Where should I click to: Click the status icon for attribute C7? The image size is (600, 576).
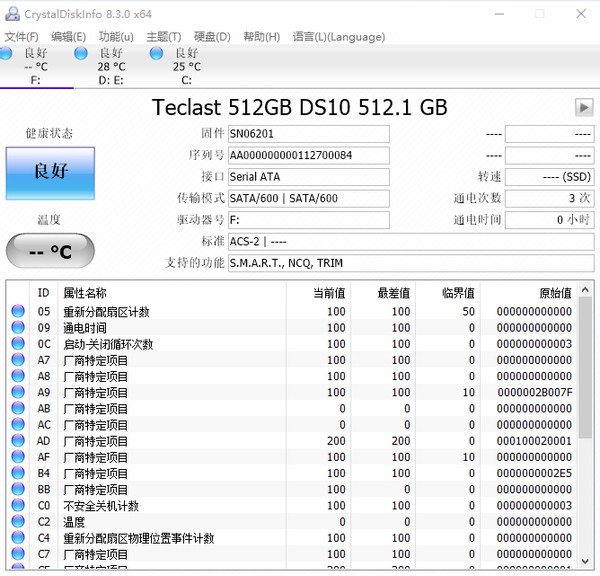(x=18, y=554)
